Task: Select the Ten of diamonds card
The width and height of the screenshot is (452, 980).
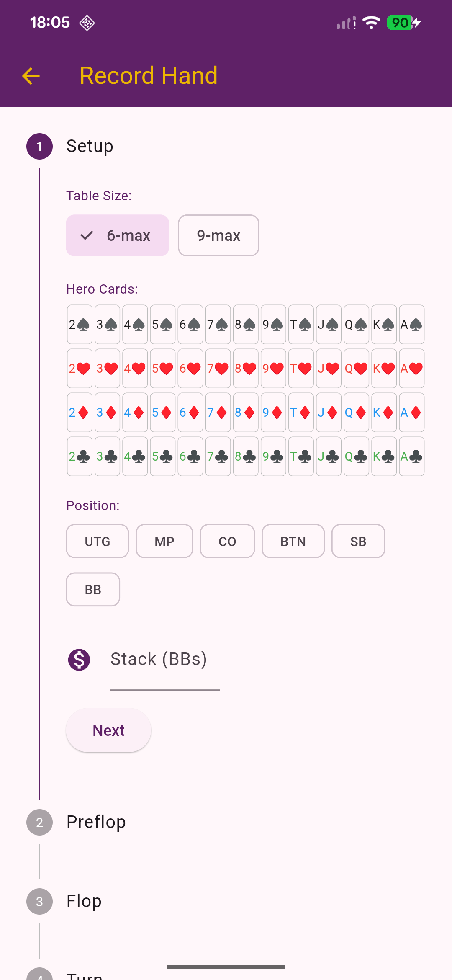Action: (301, 413)
